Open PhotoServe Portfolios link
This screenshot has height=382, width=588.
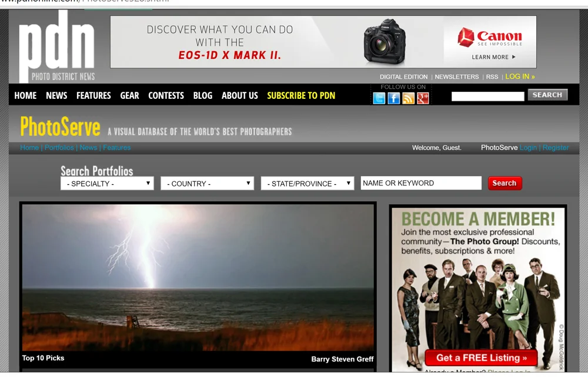pos(59,148)
